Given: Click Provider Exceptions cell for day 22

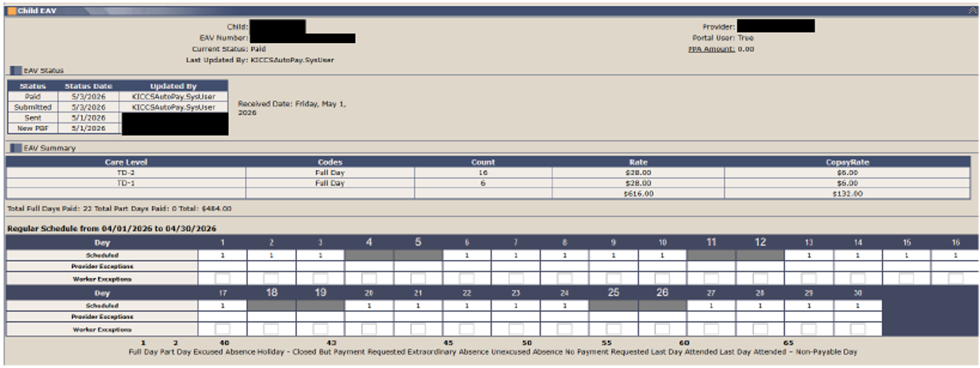Looking at the screenshot, I should click(x=467, y=317).
